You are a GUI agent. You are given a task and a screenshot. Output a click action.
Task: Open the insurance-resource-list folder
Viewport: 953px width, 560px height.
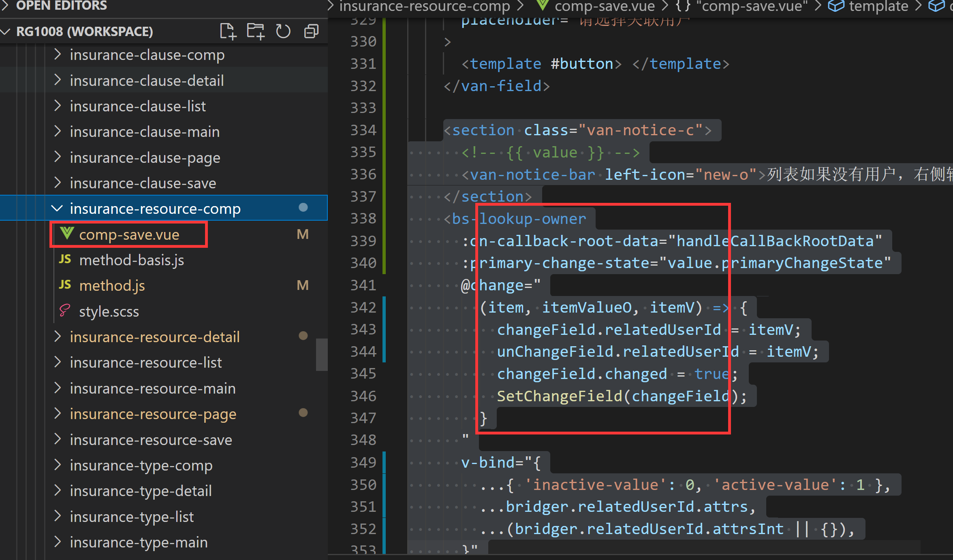146,362
